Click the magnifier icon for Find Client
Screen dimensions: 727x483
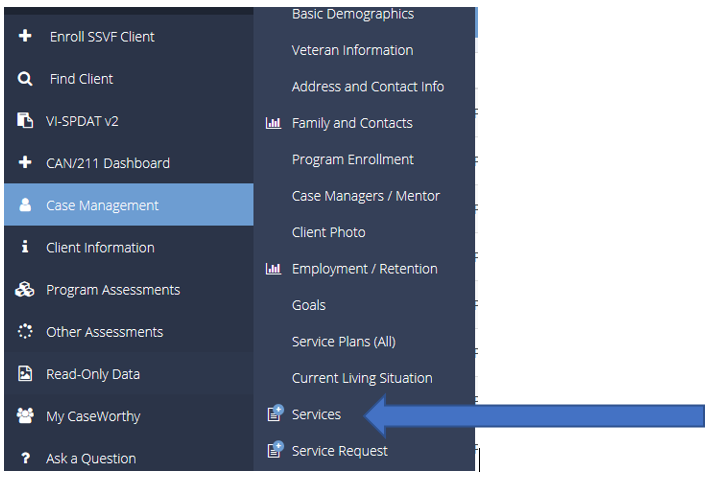click(26, 79)
